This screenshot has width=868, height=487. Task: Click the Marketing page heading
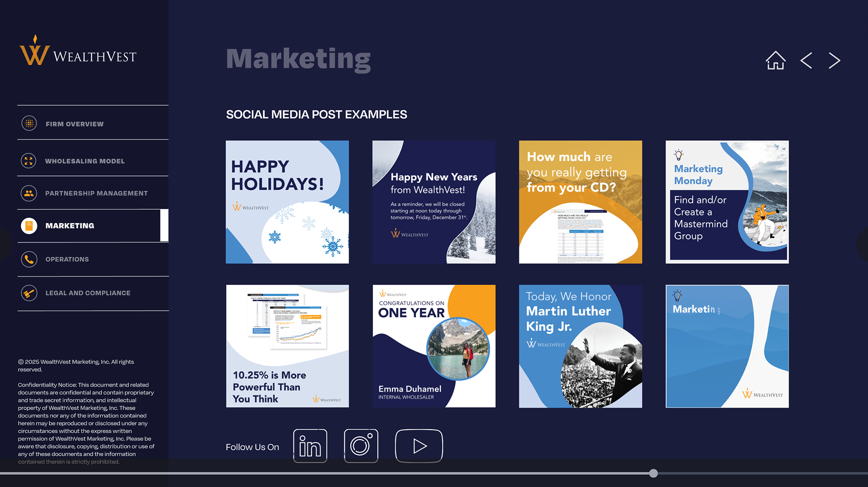(298, 59)
